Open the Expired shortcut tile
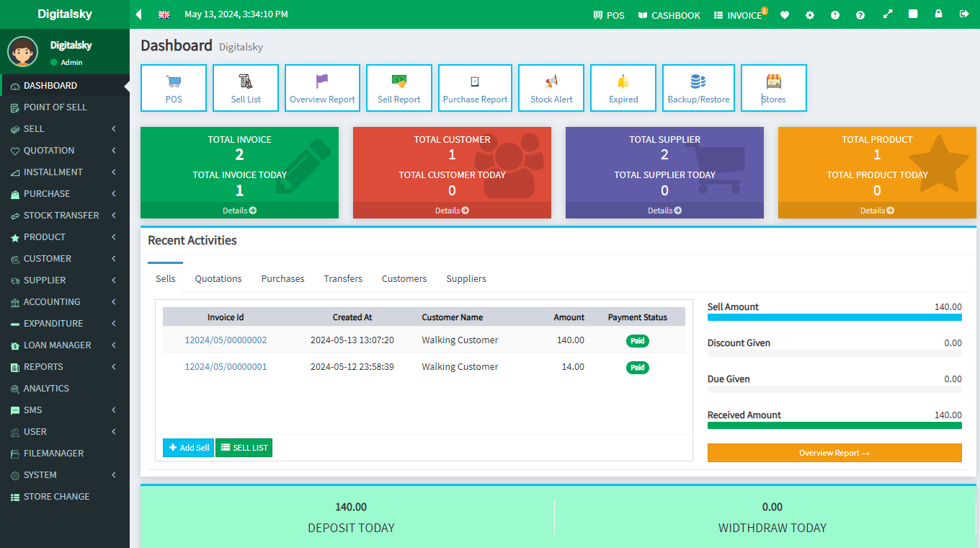Image resolution: width=980 pixels, height=548 pixels. click(623, 88)
